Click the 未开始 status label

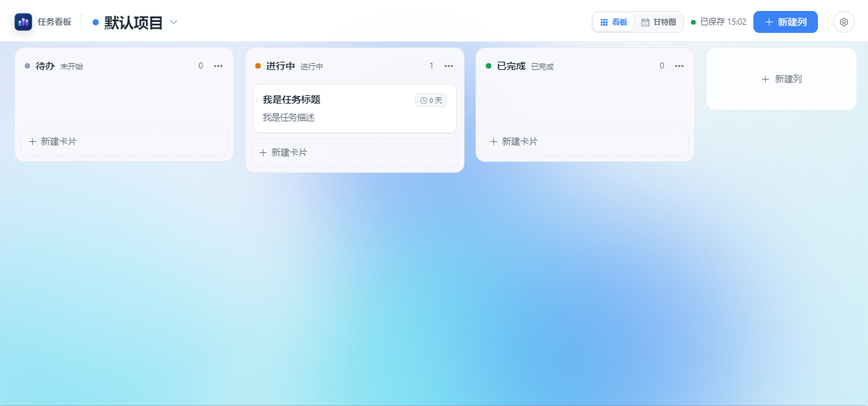point(71,67)
